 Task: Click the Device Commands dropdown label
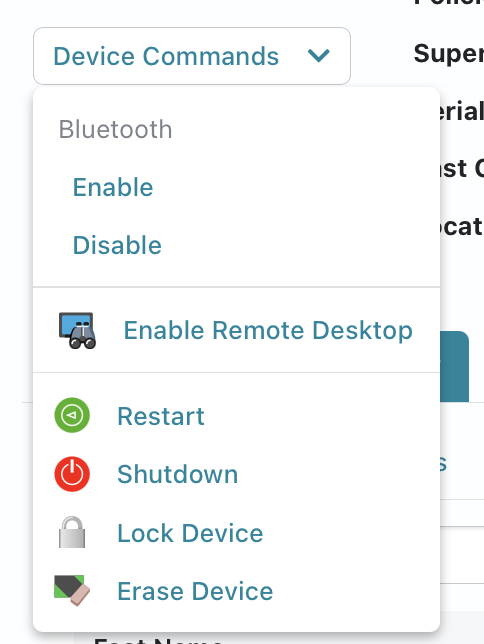click(x=166, y=56)
